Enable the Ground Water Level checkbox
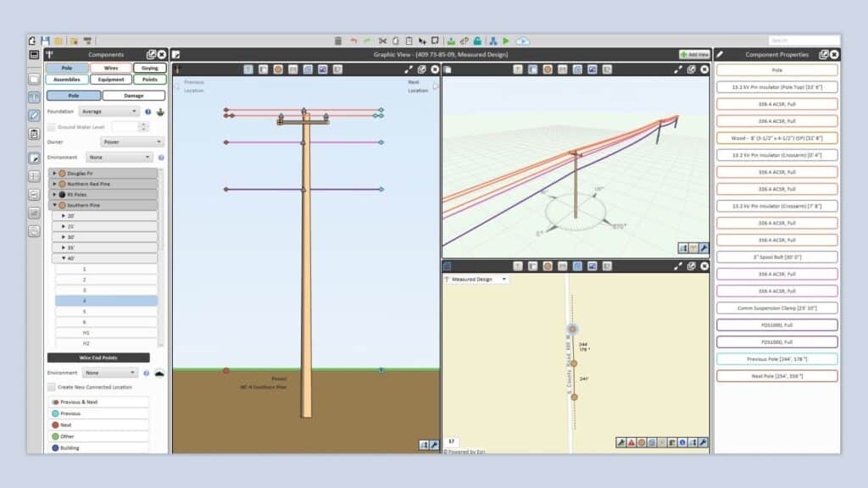The image size is (868, 488). pos(52,127)
